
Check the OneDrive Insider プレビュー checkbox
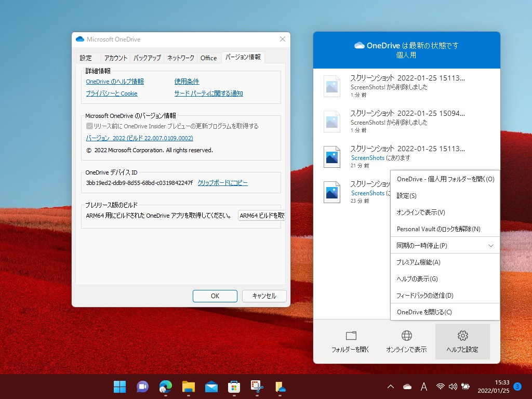pyautogui.click(x=88, y=126)
